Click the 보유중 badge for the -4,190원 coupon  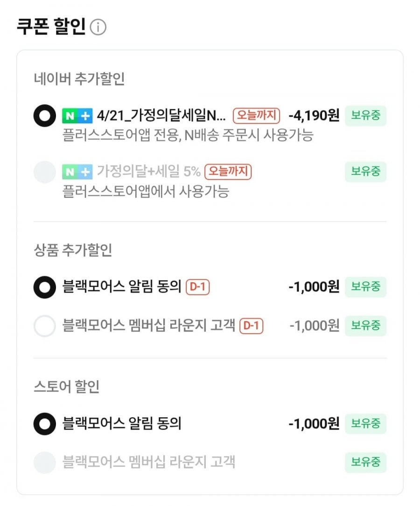366,115
